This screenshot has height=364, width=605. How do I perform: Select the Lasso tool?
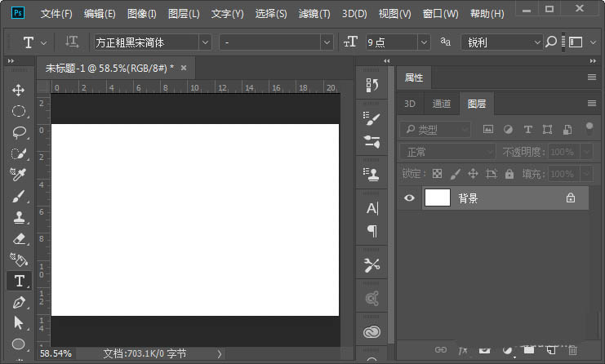point(19,133)
